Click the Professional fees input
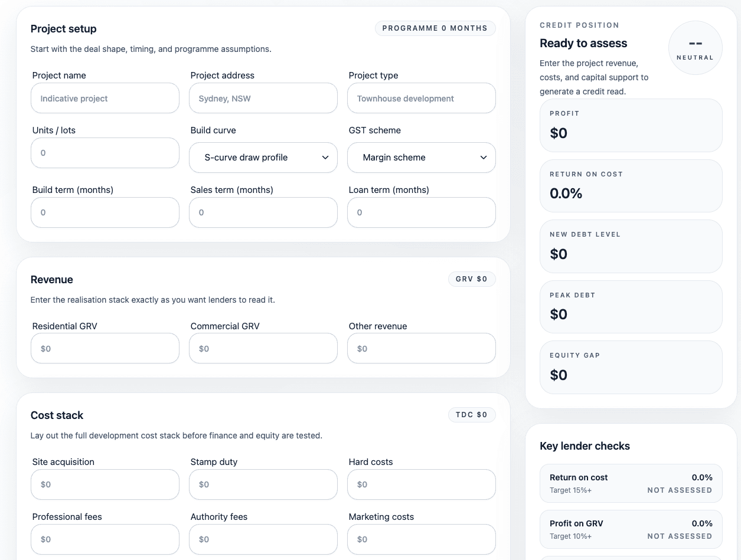The image size is (741, 560). coord(105,539)
